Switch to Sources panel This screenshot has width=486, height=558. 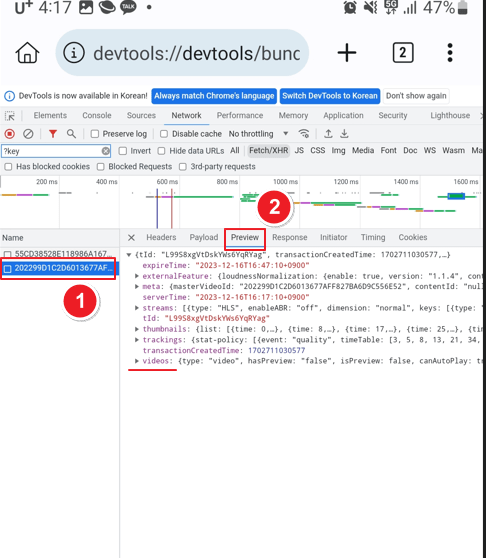141,116
